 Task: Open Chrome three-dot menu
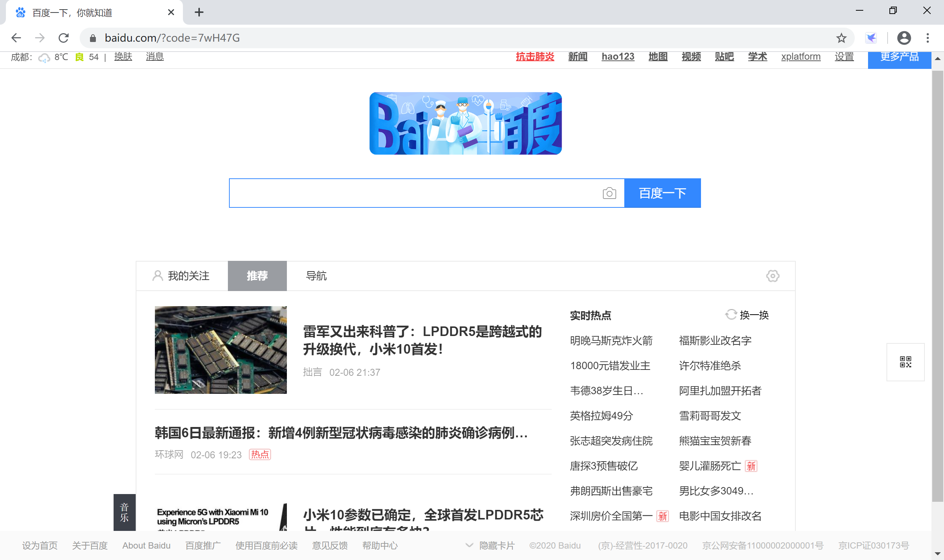tap(927, 38)
